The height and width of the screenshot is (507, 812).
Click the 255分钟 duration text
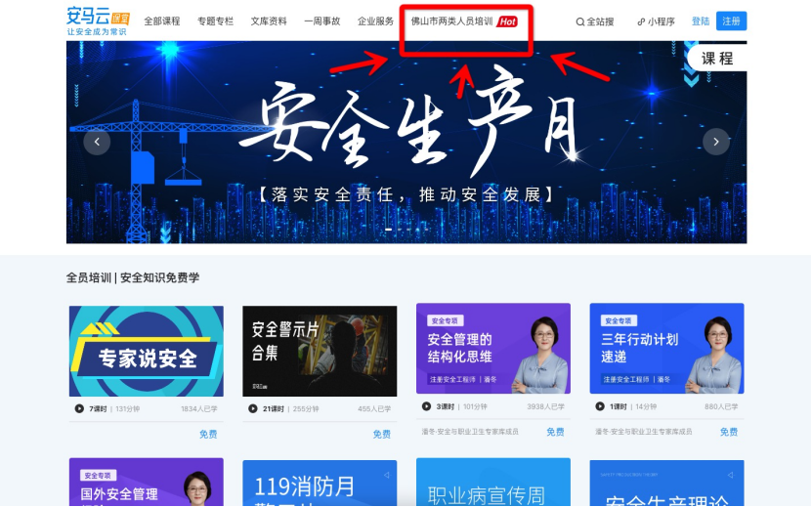point(306,409)
